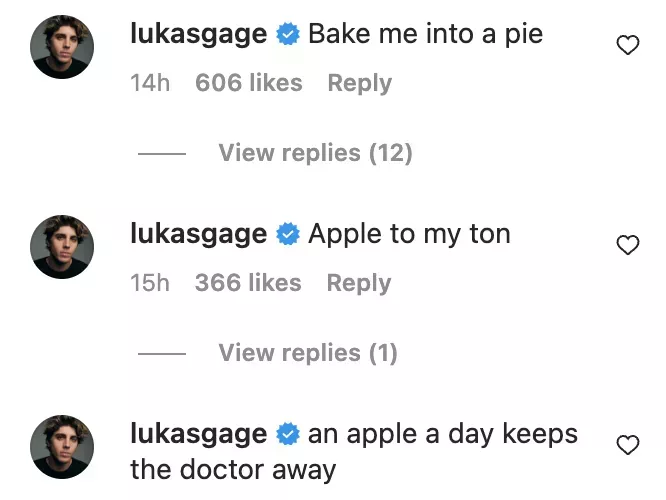
Task: Click the 15h comment timestamp
Action: click(x=150, y=283)
